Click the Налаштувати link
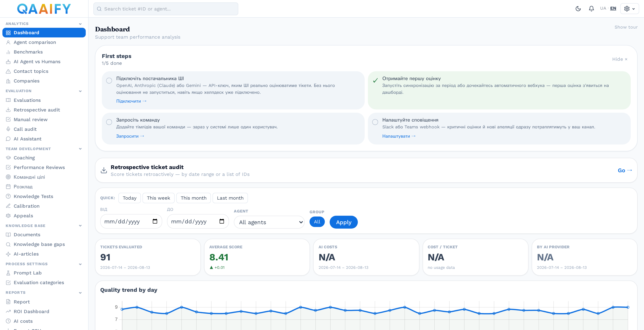 tap(399, 136)
